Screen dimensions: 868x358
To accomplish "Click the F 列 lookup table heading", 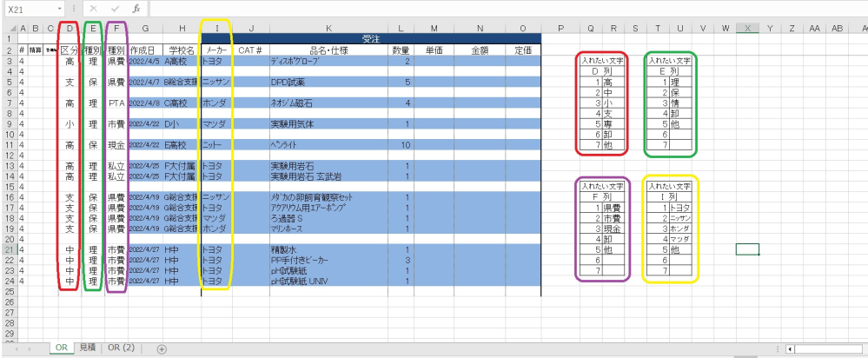I will pos(602,197).
